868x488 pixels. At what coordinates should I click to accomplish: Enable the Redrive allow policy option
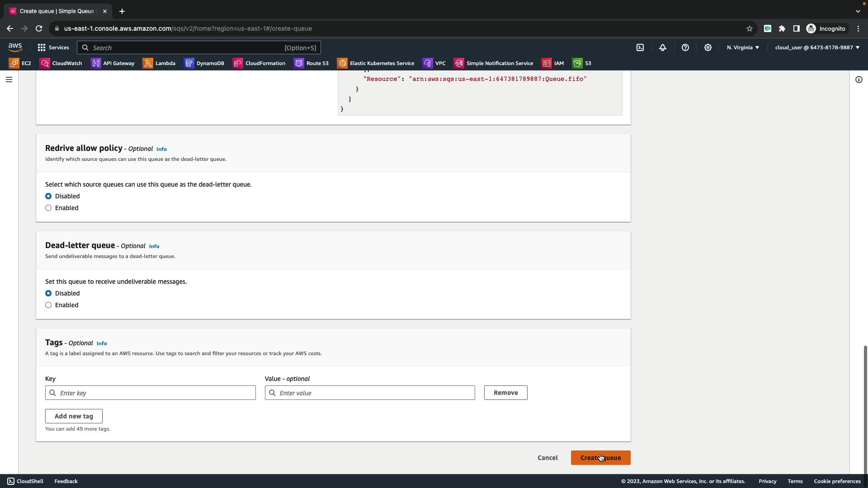click(48, 208)
